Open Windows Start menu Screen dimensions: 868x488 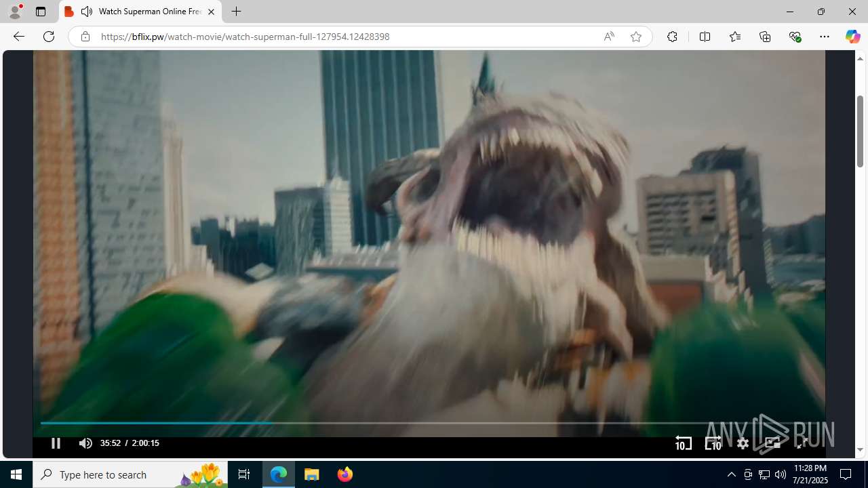[16, 474]
